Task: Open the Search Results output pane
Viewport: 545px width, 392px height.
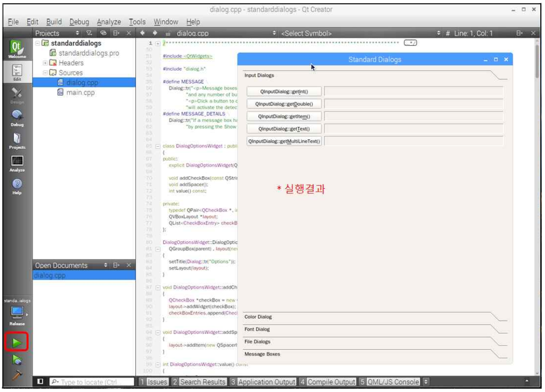Action: click(199, 382)
